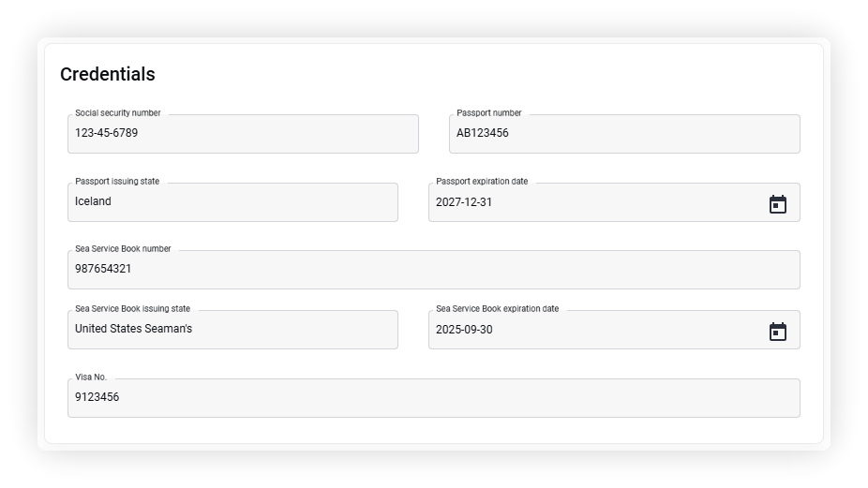This screenshot has width=868, height=488.
Task: Click the 'Passport issuing state' floating label
Action: [x=117, y=182]
